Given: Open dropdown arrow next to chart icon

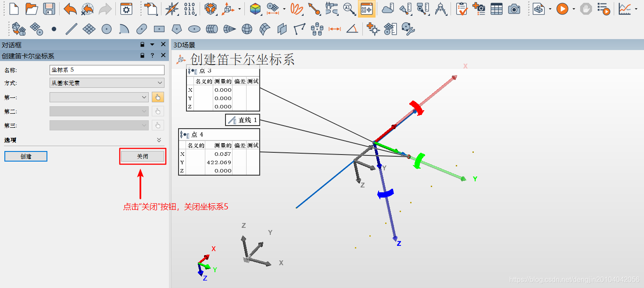Looking at the screenshot, I should [x=636, y=9].
